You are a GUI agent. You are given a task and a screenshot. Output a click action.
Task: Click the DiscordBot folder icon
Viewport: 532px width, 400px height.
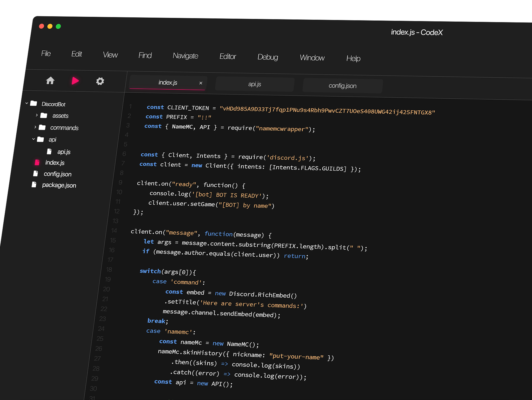point(34,103)
